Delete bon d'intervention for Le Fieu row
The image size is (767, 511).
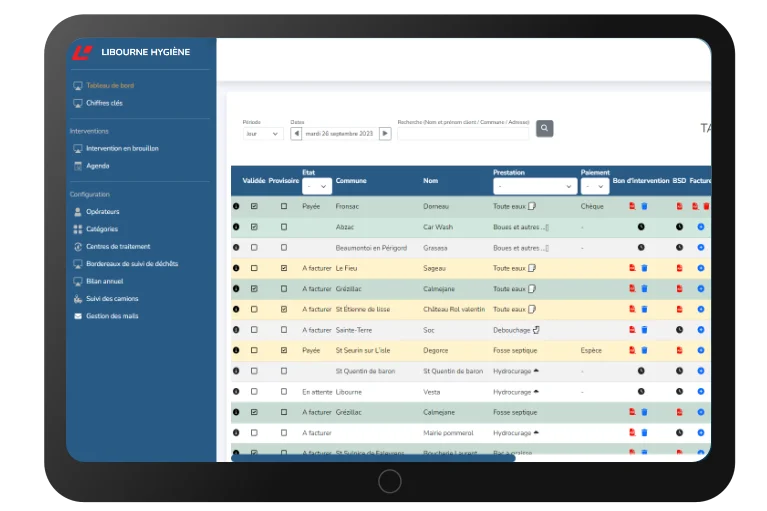point(644,268)
